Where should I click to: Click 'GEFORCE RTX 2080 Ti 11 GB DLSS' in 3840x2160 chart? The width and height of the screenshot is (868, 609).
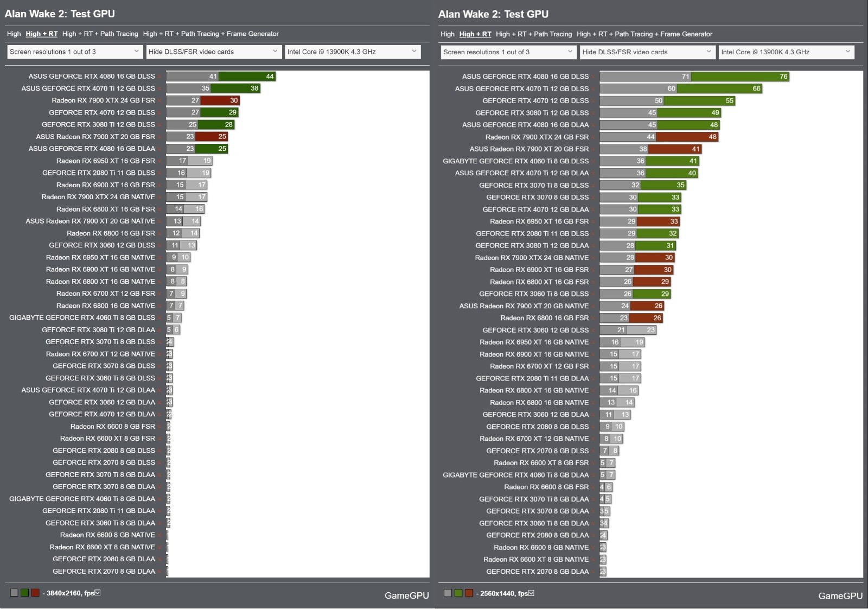[x=99, y=173]
